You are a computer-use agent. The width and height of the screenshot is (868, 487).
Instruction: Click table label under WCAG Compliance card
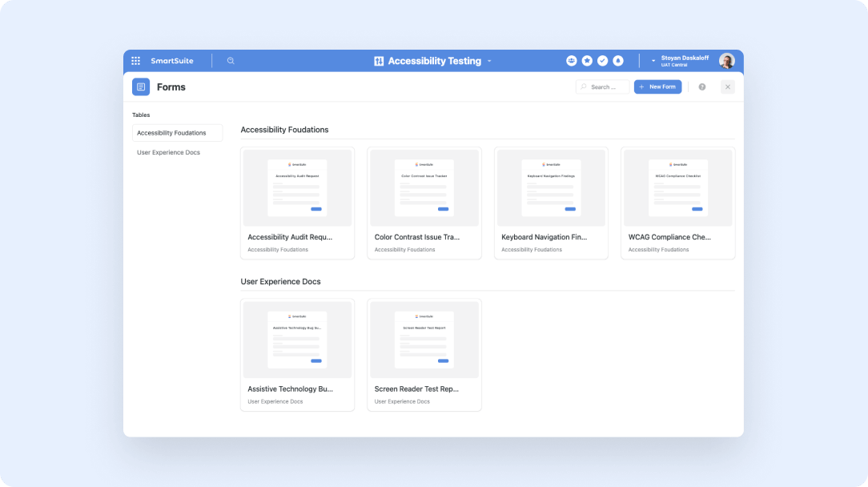658,250
